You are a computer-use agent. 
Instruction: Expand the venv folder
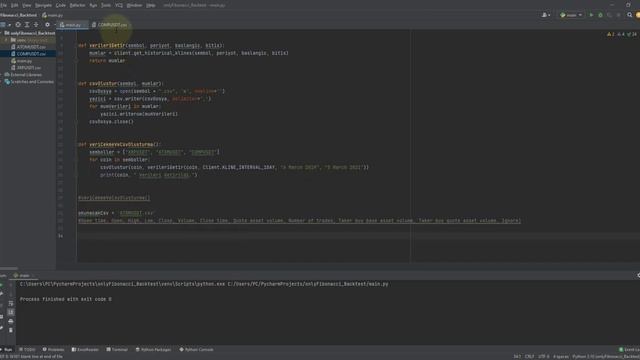(6, 40)
